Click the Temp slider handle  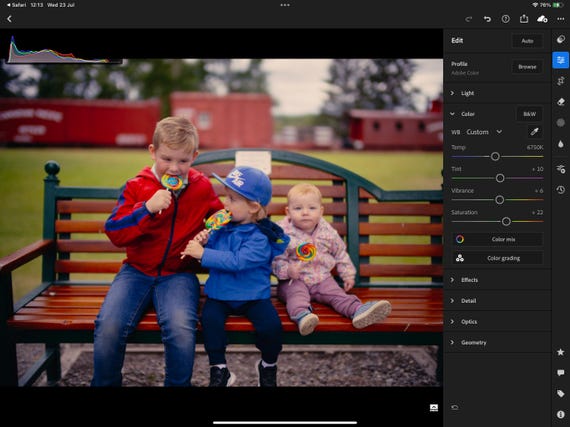(x=495, y=157)
